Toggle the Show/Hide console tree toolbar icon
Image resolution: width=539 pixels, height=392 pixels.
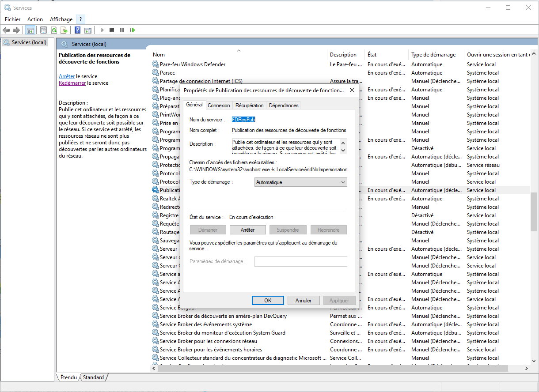click(30, 30)
